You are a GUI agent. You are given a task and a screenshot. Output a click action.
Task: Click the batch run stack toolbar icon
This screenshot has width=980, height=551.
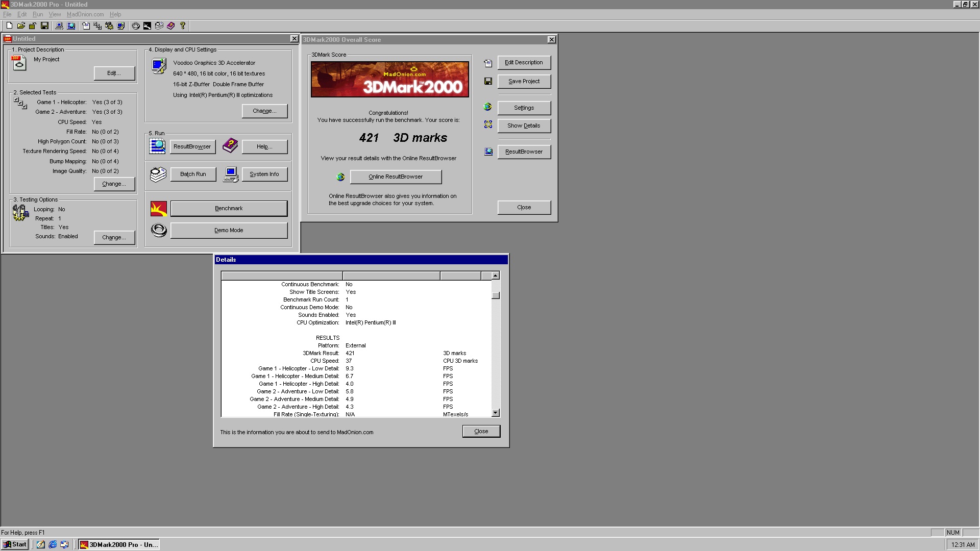coord(159,26)
